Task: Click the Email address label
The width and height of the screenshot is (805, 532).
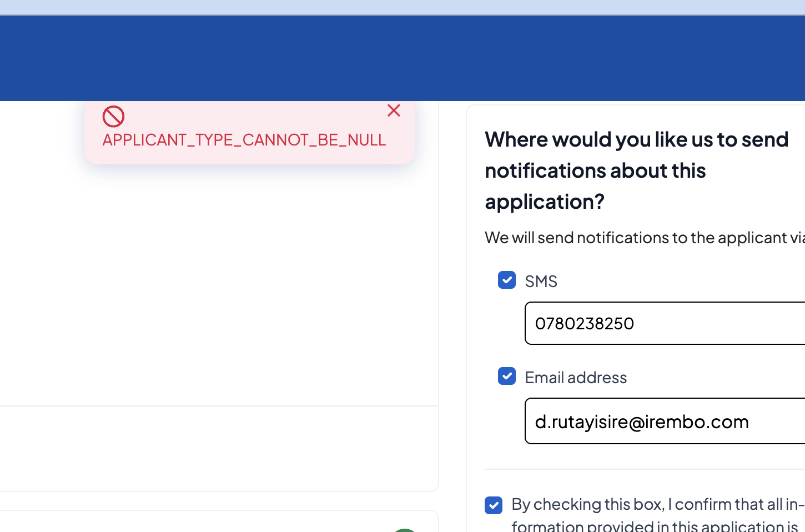Action: coord(576,378)
